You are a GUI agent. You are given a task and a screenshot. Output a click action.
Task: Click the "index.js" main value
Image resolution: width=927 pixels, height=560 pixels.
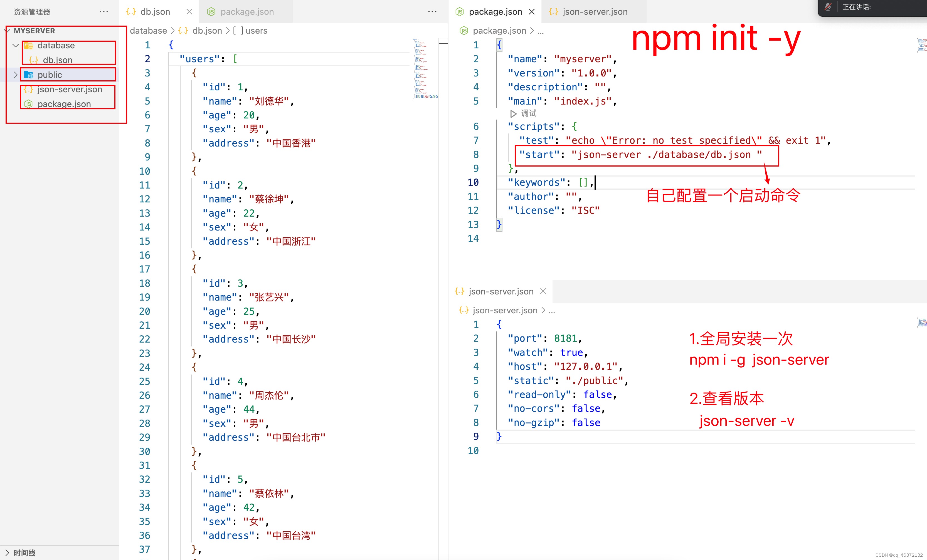tap(583, 101)
